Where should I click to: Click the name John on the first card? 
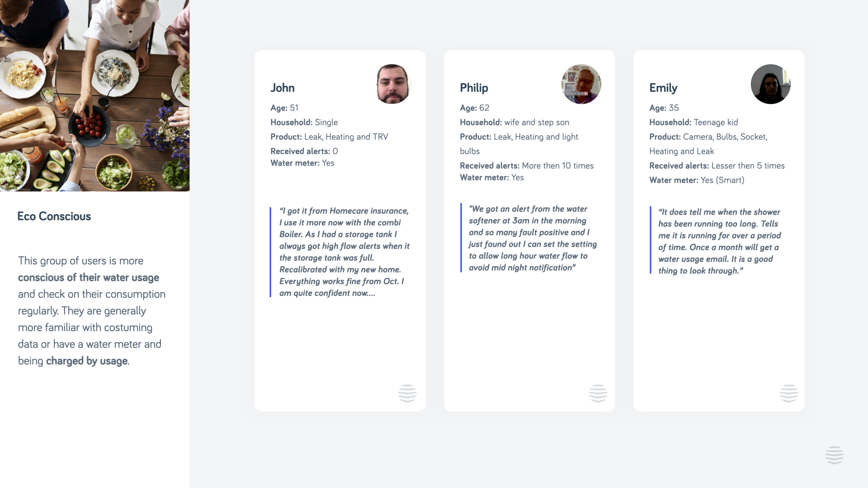282,88
